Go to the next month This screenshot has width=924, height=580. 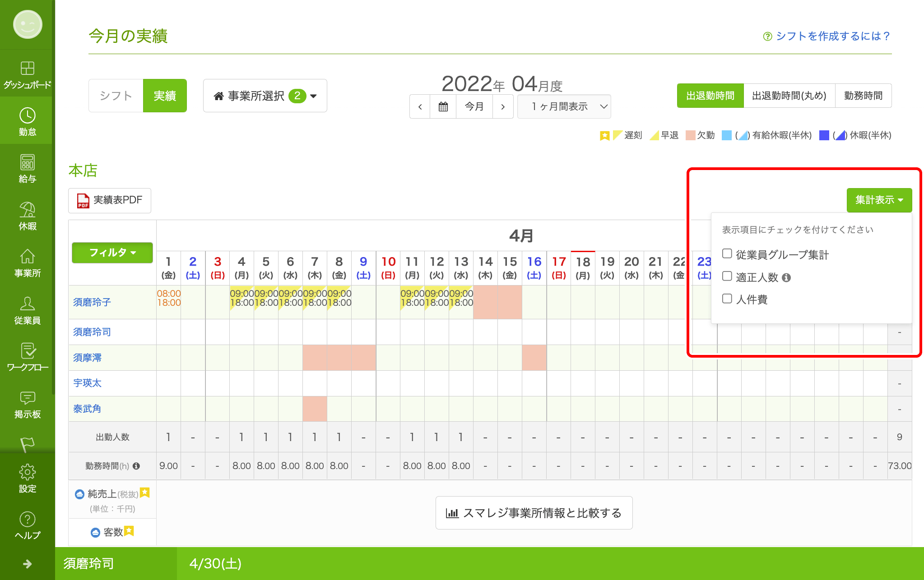[x=503, y=106]
